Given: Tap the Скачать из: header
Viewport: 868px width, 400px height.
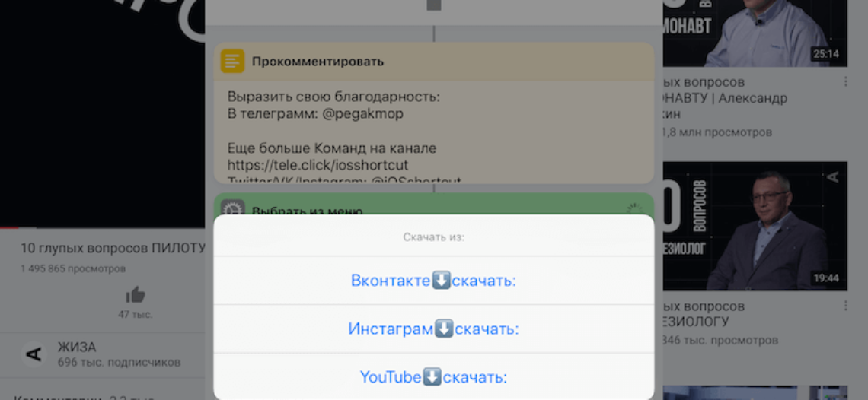Looking at the screenshot, I should (433, 237).
